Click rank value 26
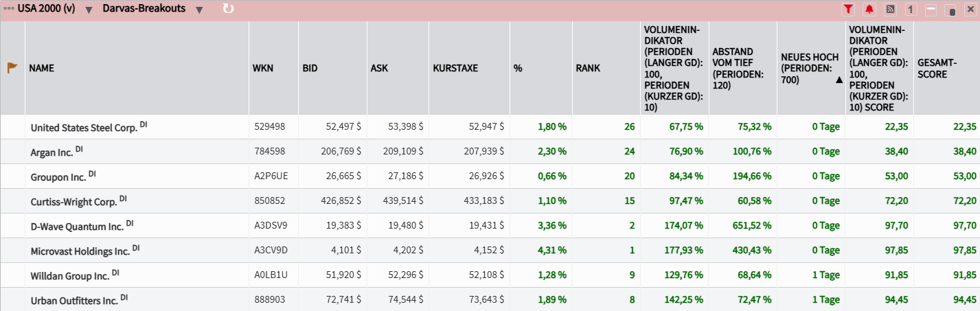 click(630, 126)
